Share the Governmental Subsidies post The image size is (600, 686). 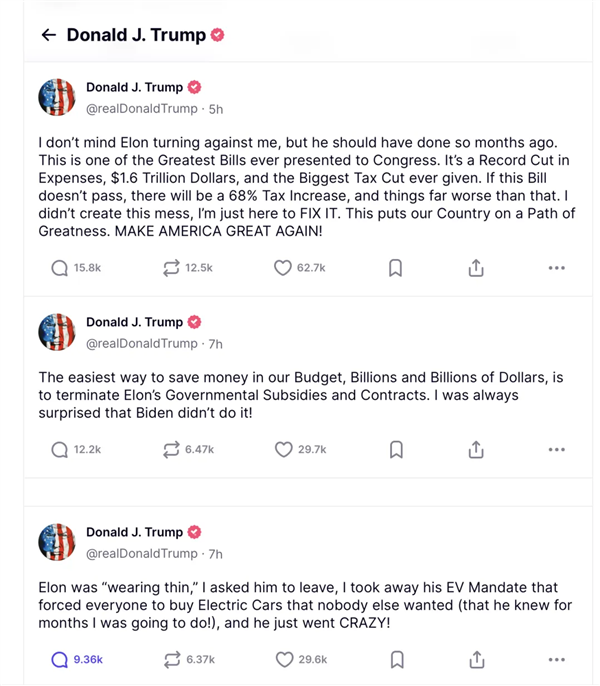pyautogui.click(x=476, y=450)
